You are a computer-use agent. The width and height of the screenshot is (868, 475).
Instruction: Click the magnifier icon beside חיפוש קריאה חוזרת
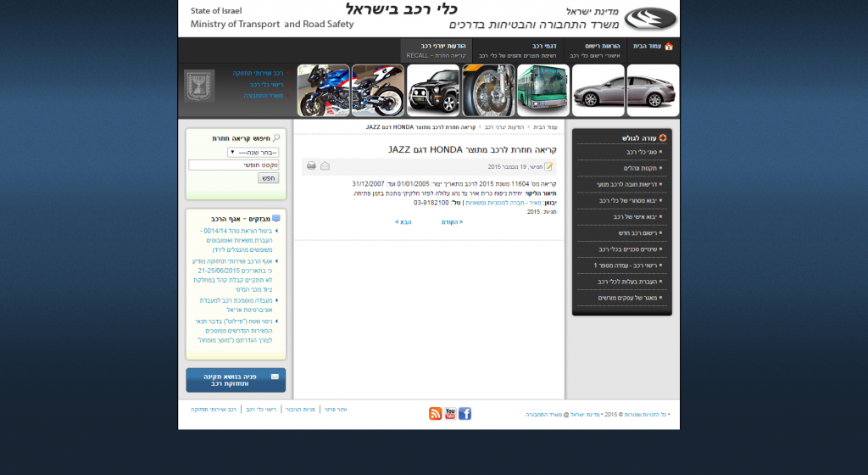tap(276, 138)
